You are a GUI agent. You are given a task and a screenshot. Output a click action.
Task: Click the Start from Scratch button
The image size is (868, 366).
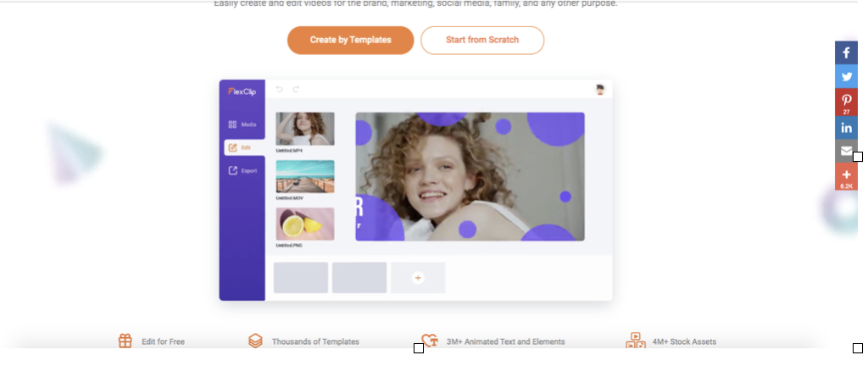(482, 41)
